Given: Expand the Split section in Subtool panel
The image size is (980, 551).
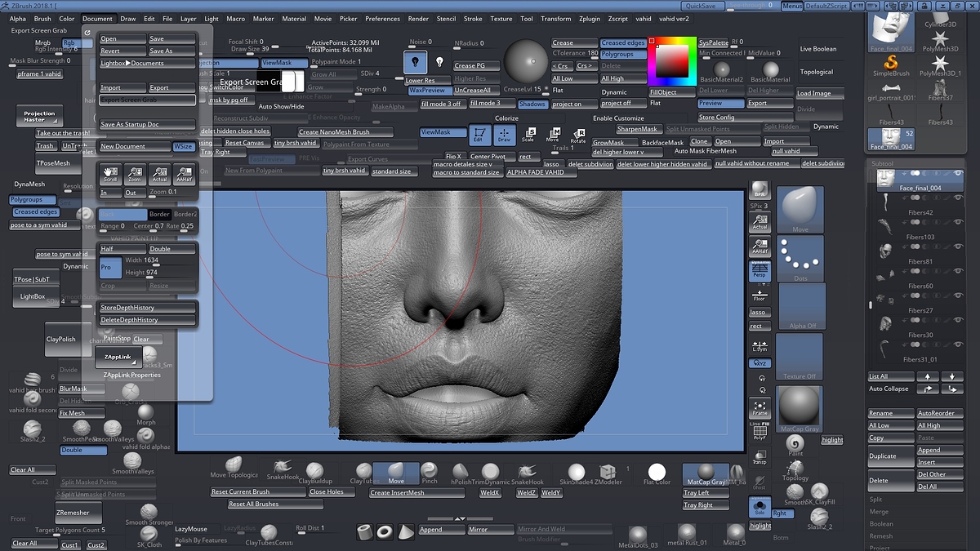Looking at the screenshot, I should (x=875, y=500).
